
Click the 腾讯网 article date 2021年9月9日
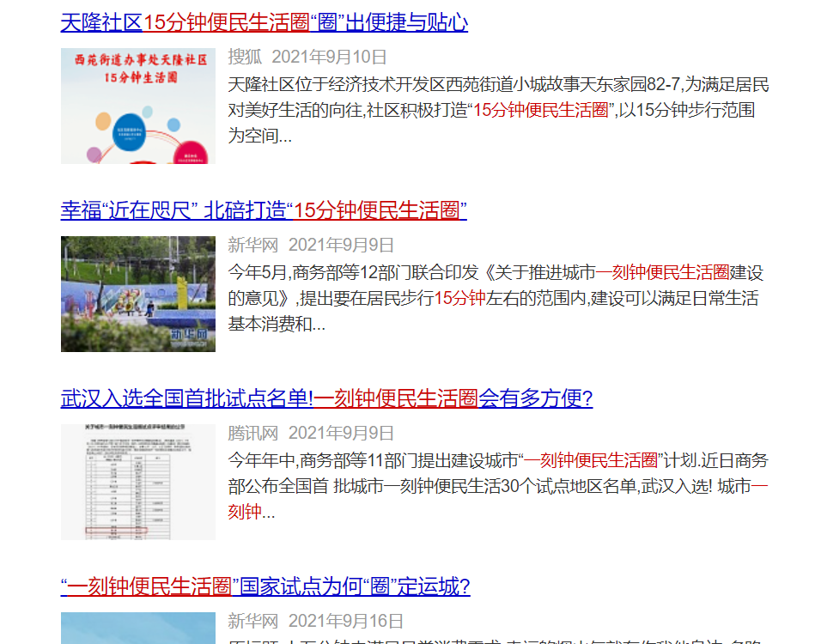342,433
